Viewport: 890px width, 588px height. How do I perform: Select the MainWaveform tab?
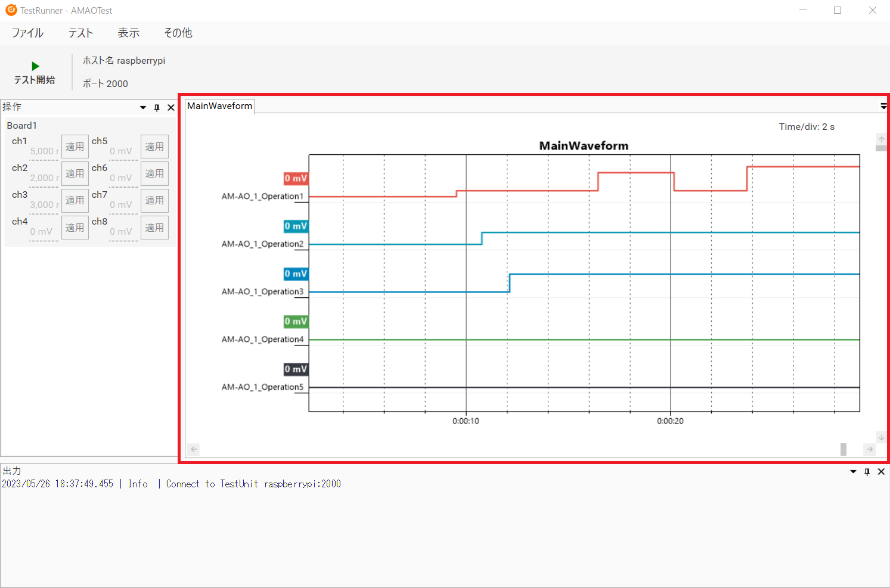[220, 106]
